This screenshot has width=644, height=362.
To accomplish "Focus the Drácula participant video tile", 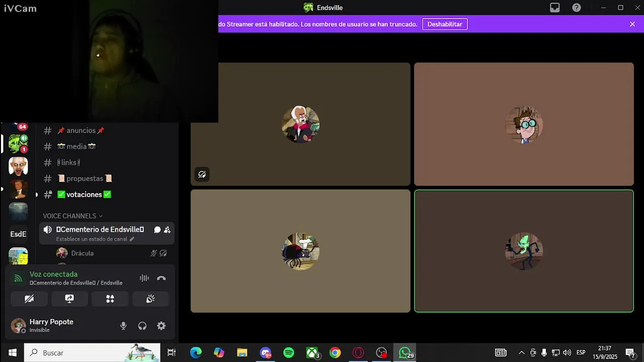I will [x=300, y=124].
